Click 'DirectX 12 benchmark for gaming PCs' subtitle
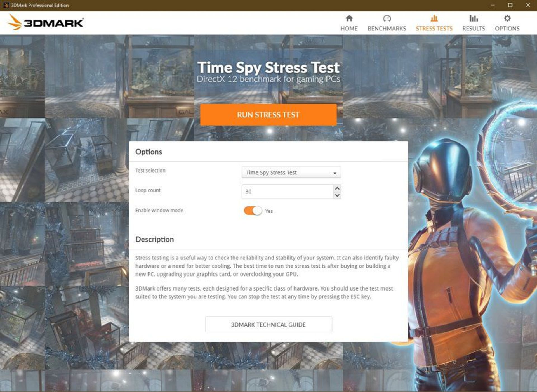This screenshot has width=537, height=392. pos(268,79)
